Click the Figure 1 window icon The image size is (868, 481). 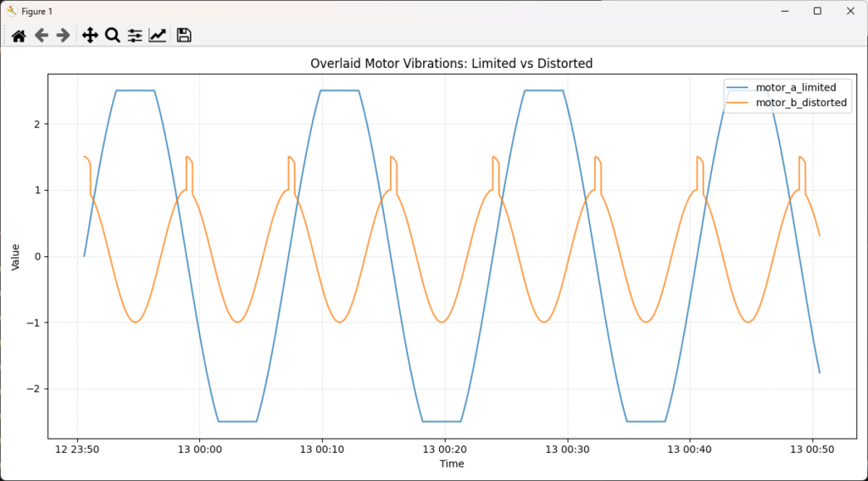pyautogui.click(x=12, y=11)
